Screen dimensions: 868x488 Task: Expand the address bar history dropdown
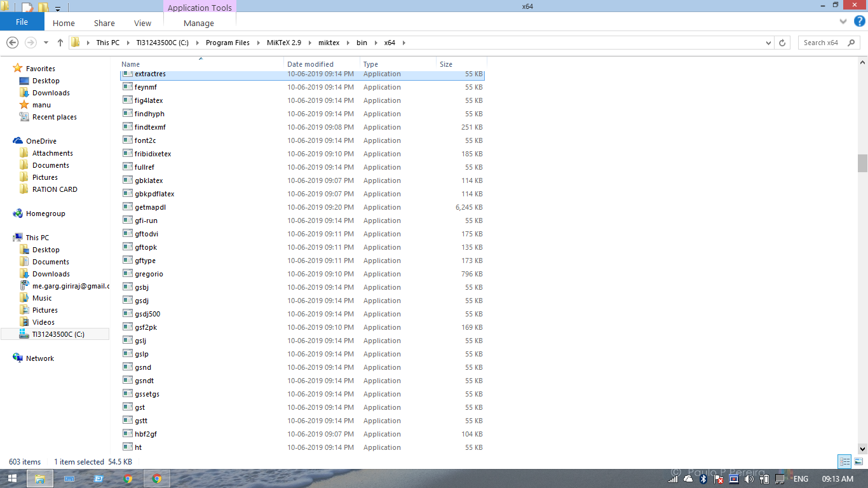coord(768,43)
